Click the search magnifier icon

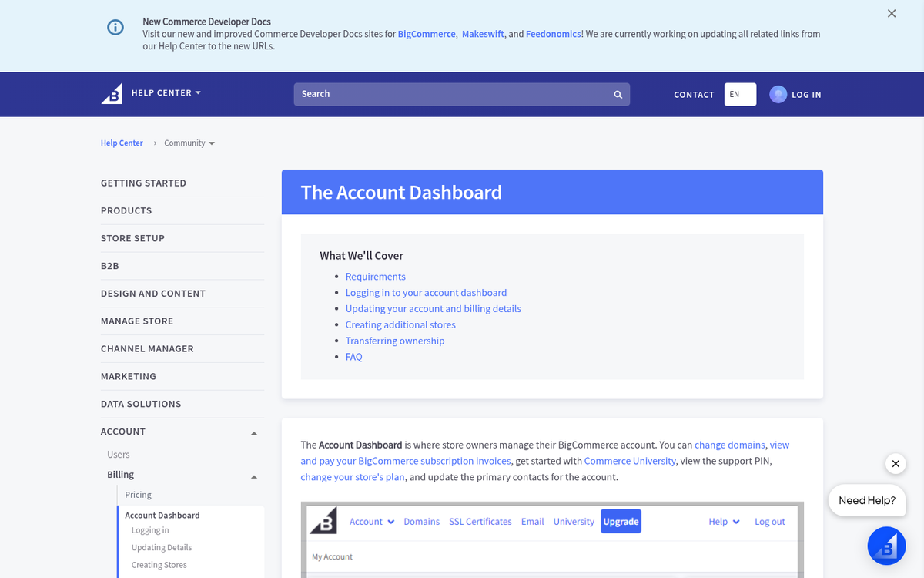(618, 94)
